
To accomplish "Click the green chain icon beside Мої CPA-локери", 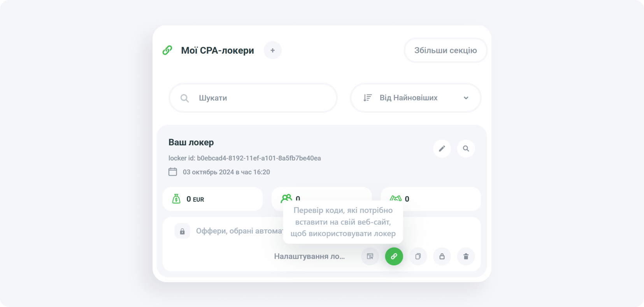I will tap(167, 50).
